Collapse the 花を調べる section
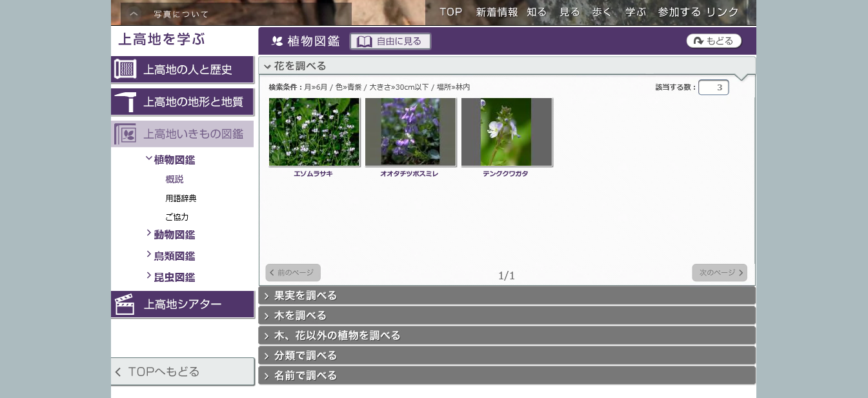This screenshot has height=398, width=868. tap(267, 66)
